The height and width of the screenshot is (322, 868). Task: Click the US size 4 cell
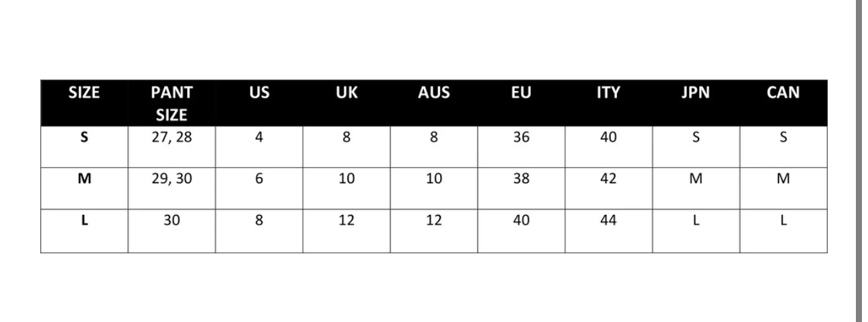coord(259,137)
